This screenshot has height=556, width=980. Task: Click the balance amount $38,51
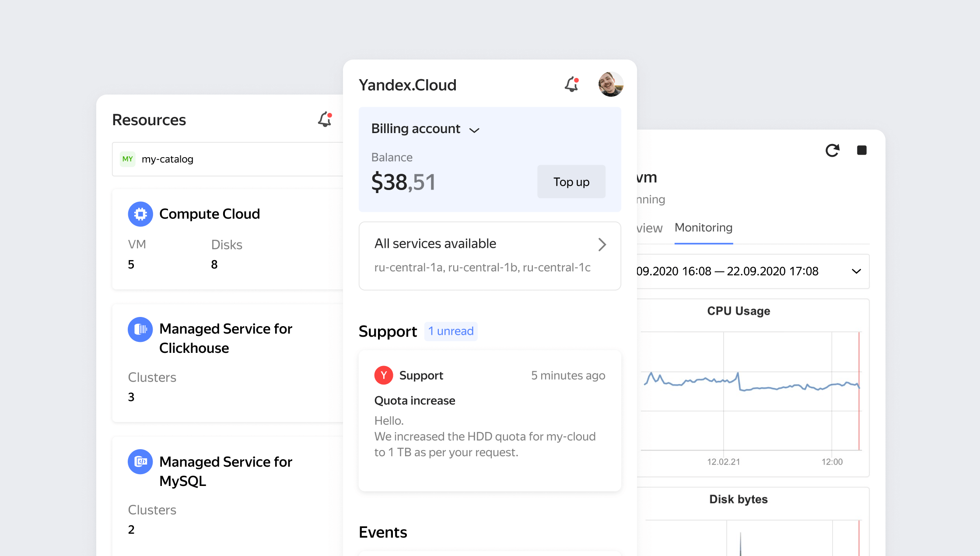click(x=403, y=182)
